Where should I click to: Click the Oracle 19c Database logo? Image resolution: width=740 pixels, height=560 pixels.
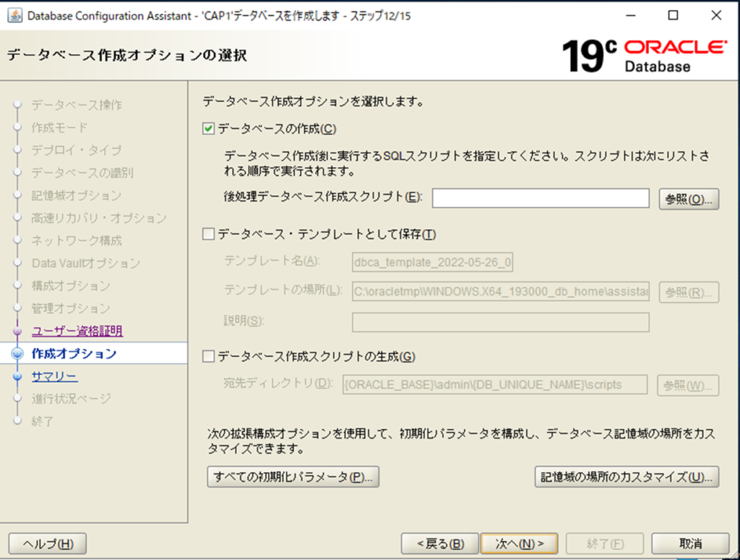[644, 56]
